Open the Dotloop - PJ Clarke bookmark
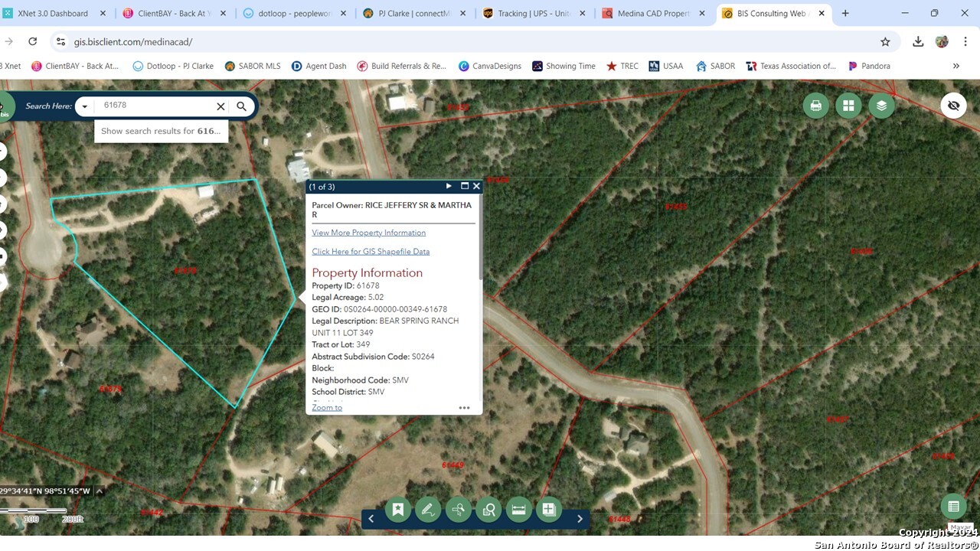 click(173, 66)
